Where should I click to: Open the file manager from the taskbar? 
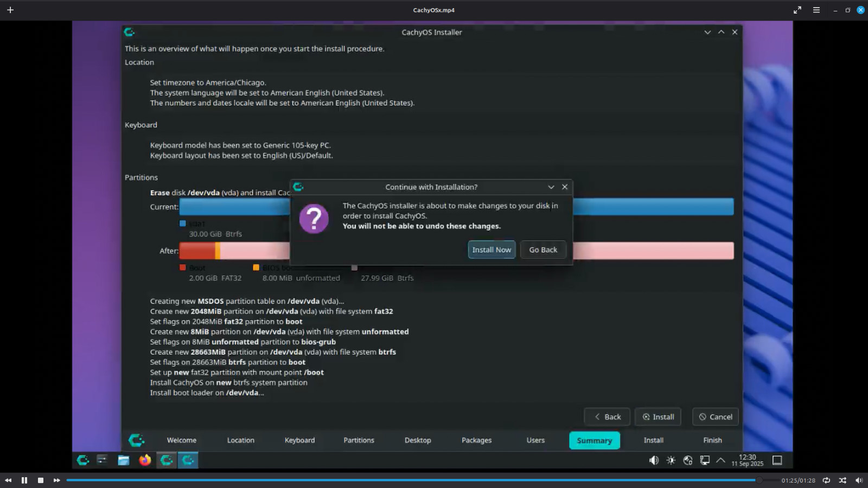point(124,460)
